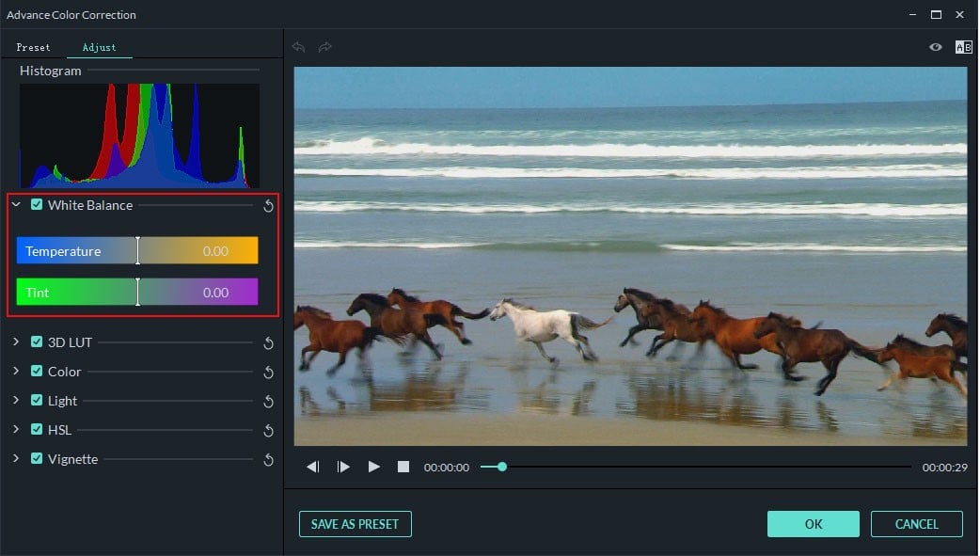The width and height of the screenshot is (980, 556).
Task: Select the Adjust tab
Action: coord(99,47)
